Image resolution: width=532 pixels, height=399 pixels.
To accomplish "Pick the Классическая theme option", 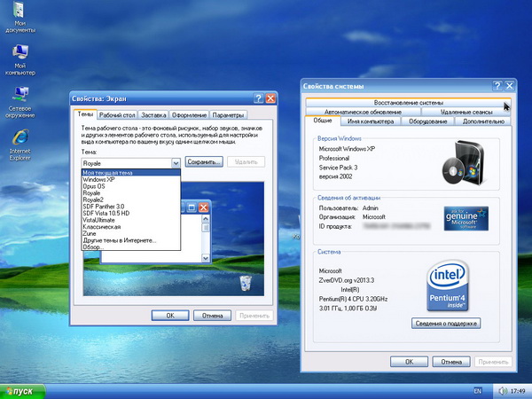I will pos(101,227).
